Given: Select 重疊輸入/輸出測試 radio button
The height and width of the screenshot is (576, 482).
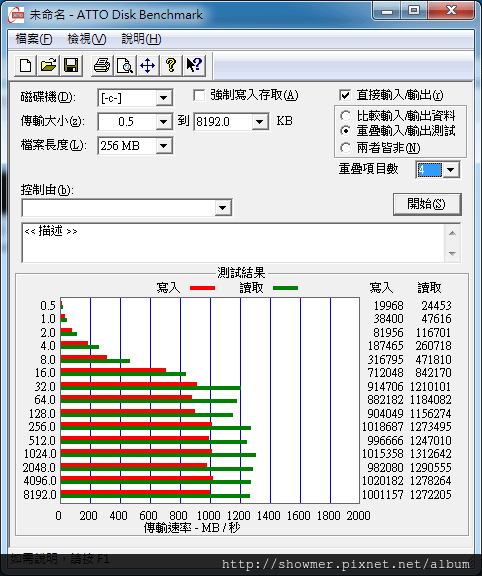Looking at the screenshot, I should tap(345, 131).
